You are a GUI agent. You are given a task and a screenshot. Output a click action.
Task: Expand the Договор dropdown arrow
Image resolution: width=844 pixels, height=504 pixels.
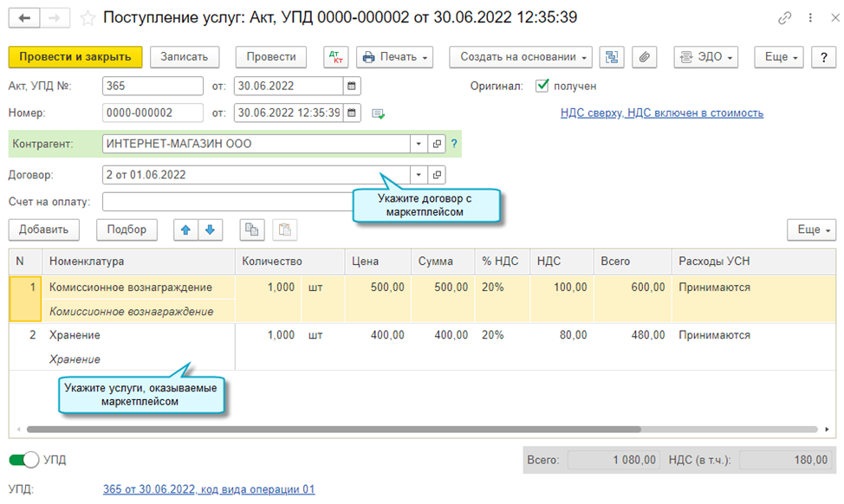click(x=419, y=175)
